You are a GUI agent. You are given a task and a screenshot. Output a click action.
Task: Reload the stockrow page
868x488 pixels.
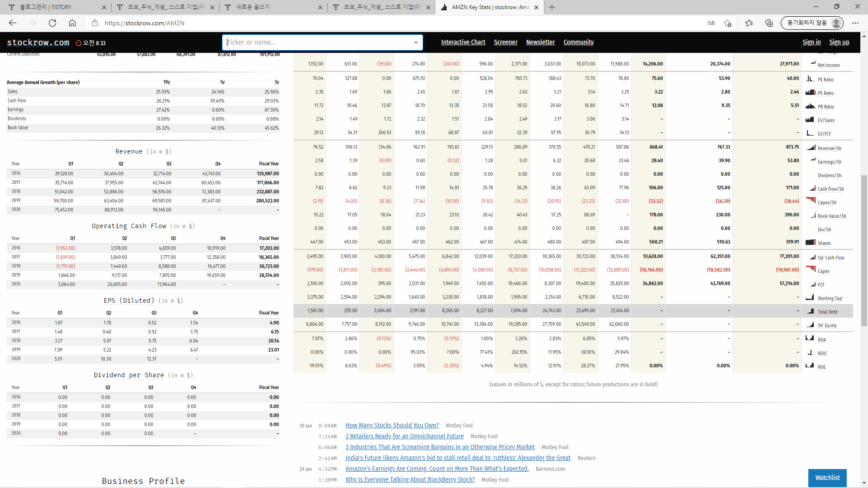tap(52, 23)
